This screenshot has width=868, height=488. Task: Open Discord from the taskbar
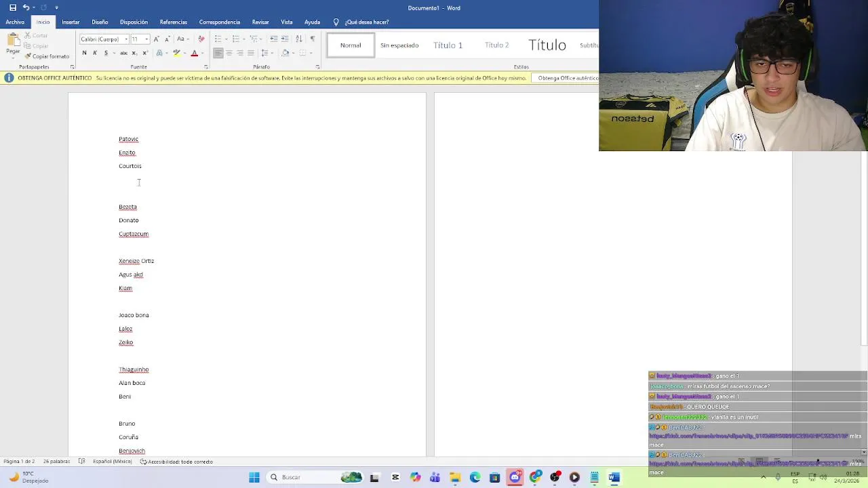click(515, 477)
